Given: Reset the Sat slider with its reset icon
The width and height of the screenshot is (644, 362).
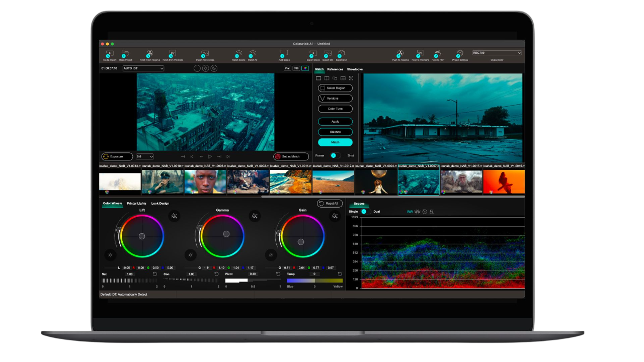Looking at the screenshot, I should (x=155, y=274).
